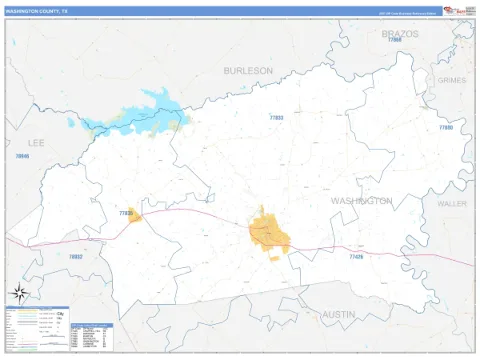The height and width of the screenshot is (360, 480).
Task: Click ZIP code label 78932
Action: 76,257
